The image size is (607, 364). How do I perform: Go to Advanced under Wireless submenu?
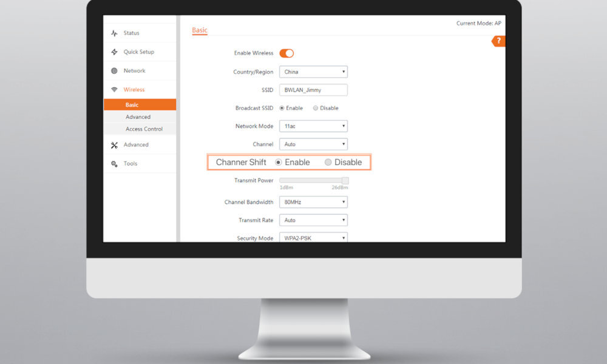[x=138, y=117]
